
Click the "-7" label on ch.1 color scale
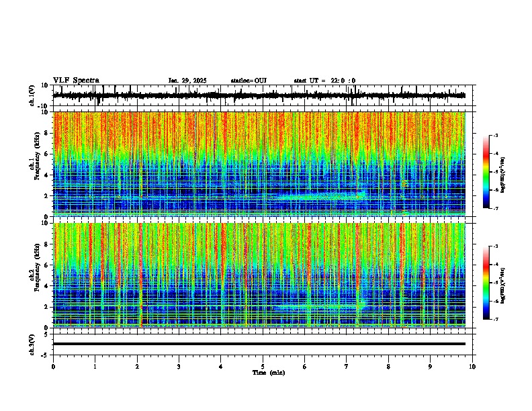coord(495,208)
